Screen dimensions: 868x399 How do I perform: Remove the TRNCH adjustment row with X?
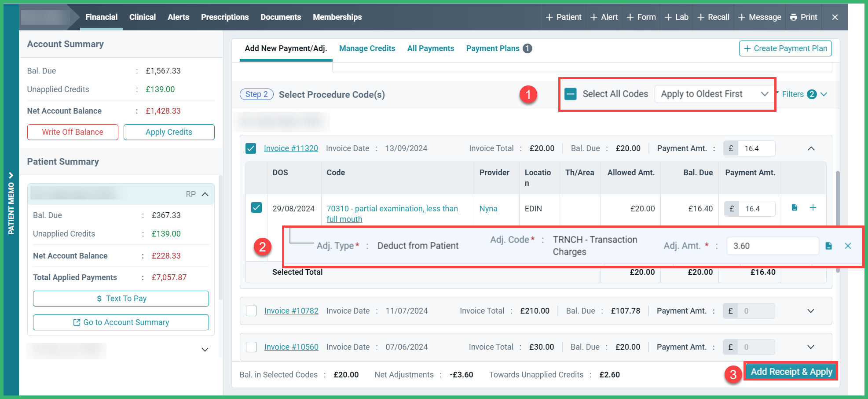point(848,246)
